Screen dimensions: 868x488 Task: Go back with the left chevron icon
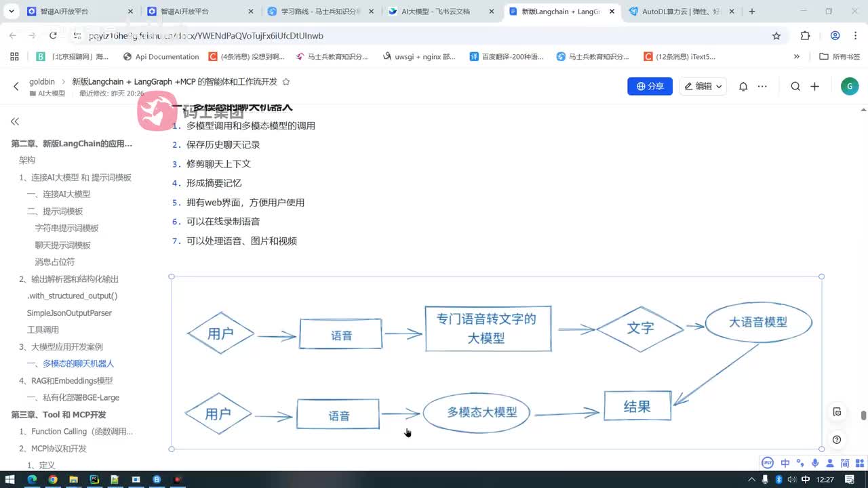[16, 86]
